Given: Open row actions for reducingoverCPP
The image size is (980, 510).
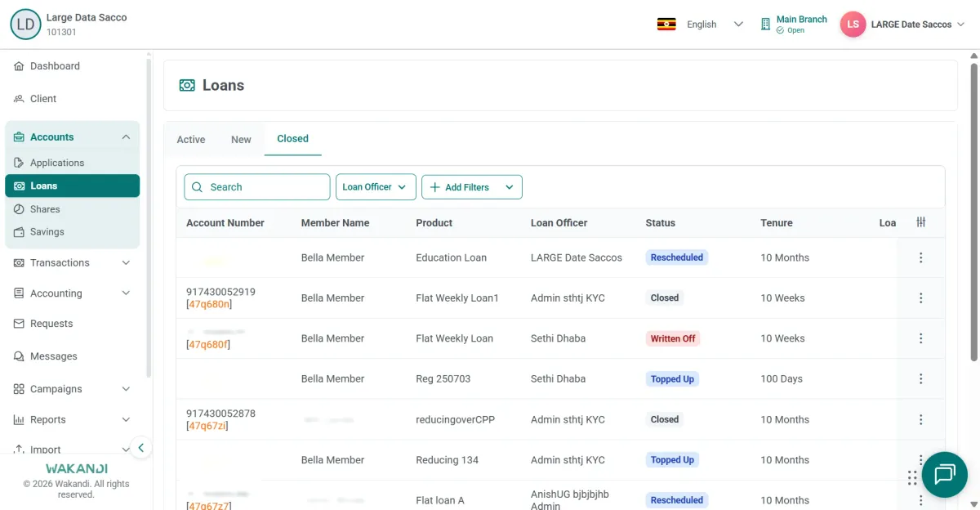Looking at the screenshot, I should (921, 419).
